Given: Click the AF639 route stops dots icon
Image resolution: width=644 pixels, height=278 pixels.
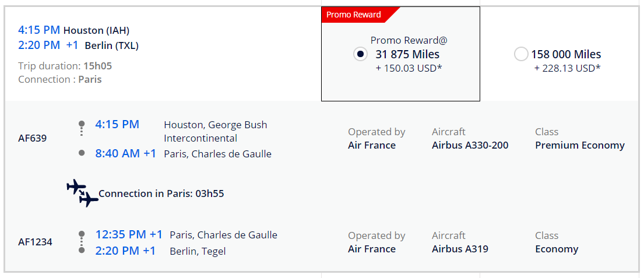Looking at the screenshot, I should pos(82,138).
